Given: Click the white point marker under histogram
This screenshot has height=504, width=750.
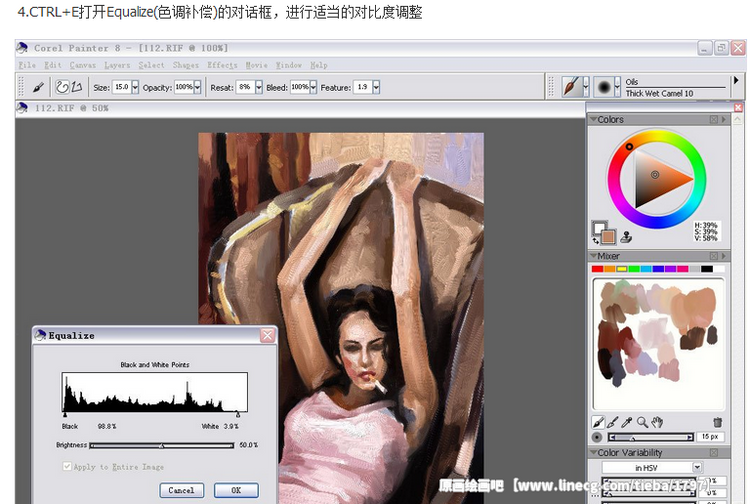Looking at the screenshot, I should click(x=238, y=414).
